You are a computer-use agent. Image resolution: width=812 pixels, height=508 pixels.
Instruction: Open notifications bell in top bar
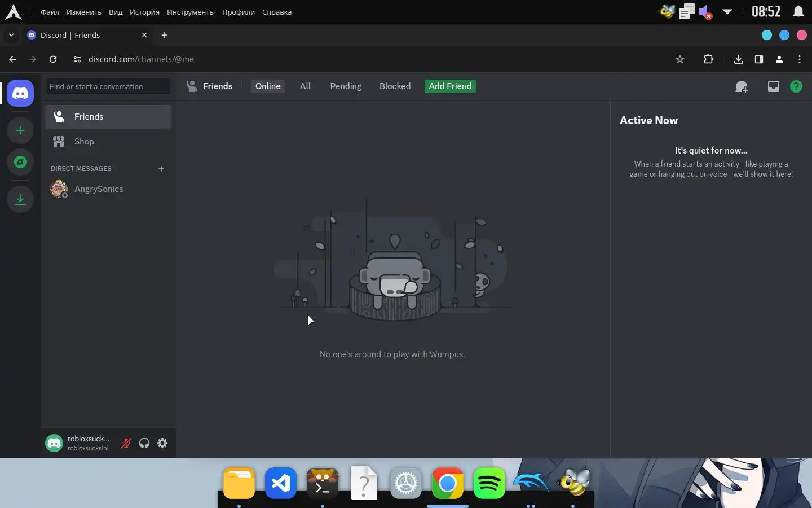click(798, 12)
